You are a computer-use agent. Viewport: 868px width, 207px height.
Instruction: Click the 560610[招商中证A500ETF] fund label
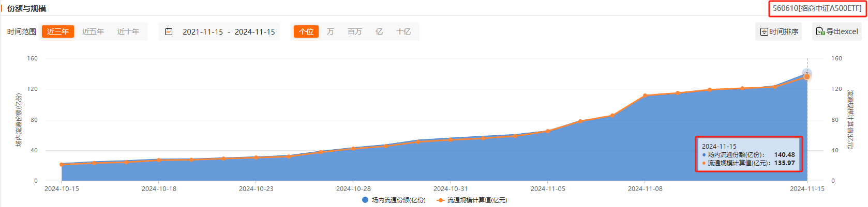tap(817, 8)
